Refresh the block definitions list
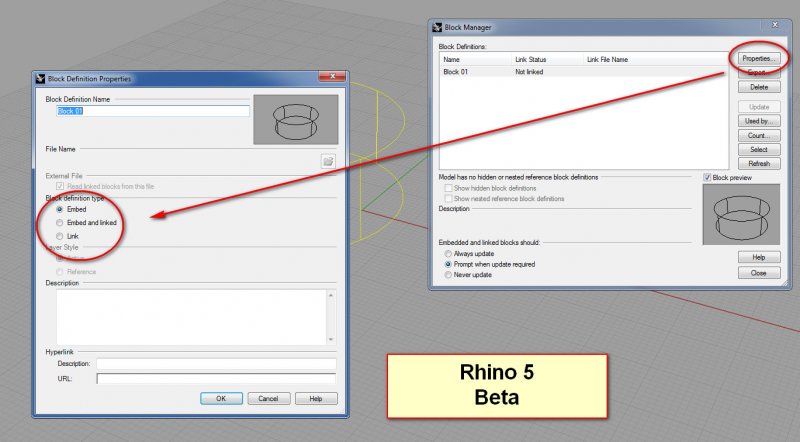Image resolution: width=800 pixels, height=442 pixels. 759,163
